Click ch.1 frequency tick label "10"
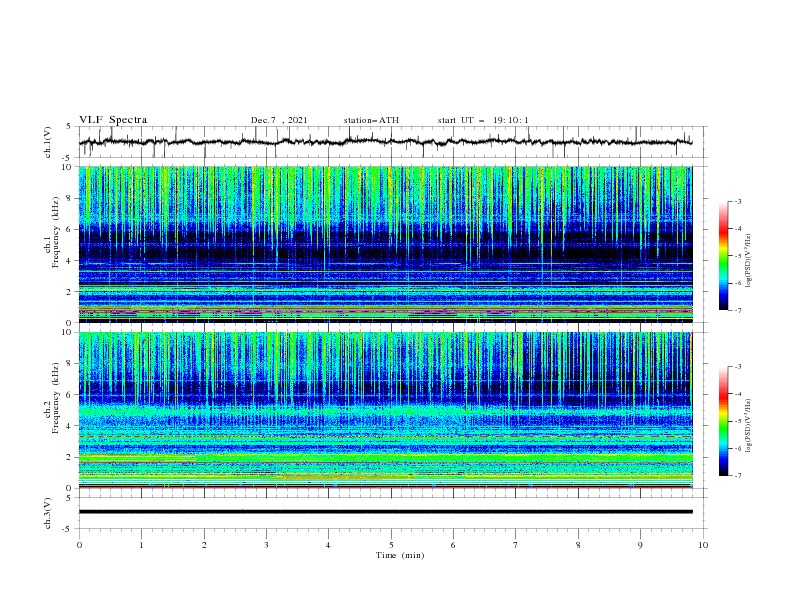 [x=68, y=167]
